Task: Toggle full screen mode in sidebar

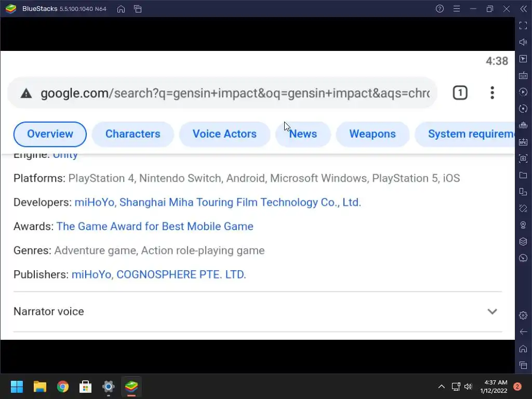Action: pyautogui.click(x=523, y=25)
